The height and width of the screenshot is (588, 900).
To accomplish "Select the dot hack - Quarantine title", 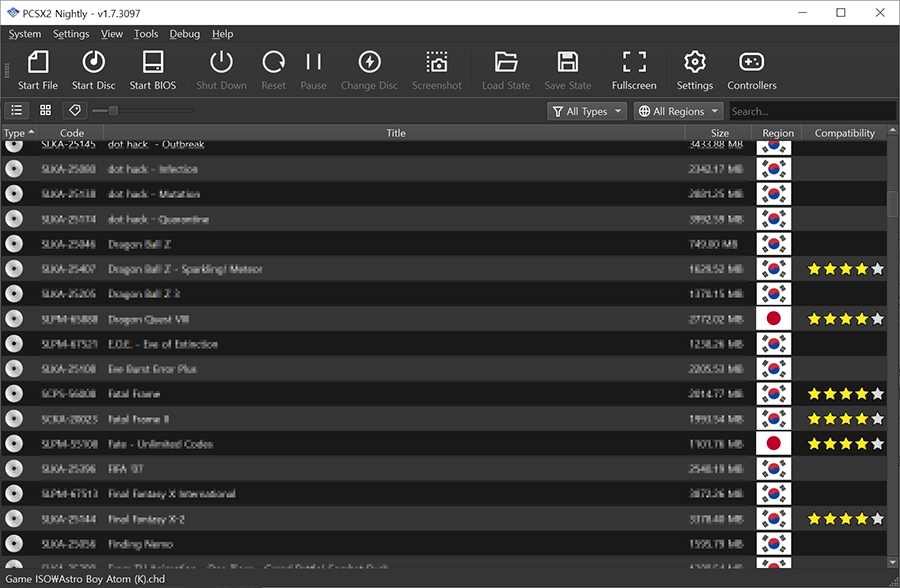I will 158,219.
